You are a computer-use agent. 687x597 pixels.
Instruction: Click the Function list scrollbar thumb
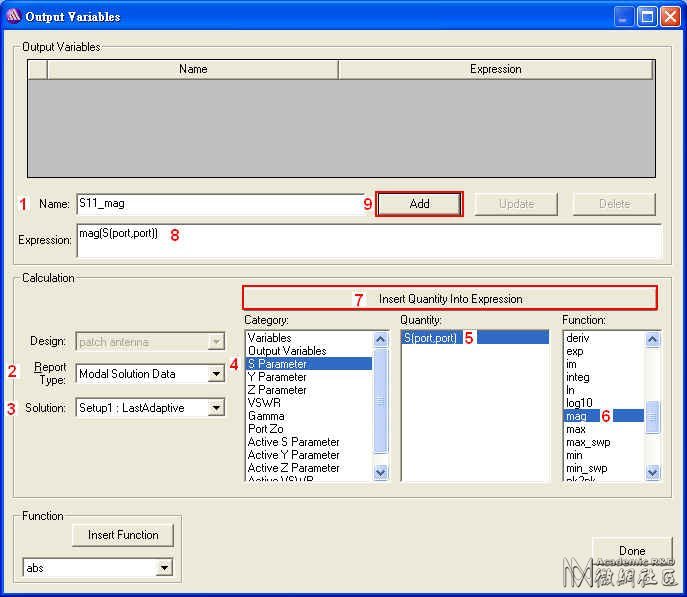(652, 417)
